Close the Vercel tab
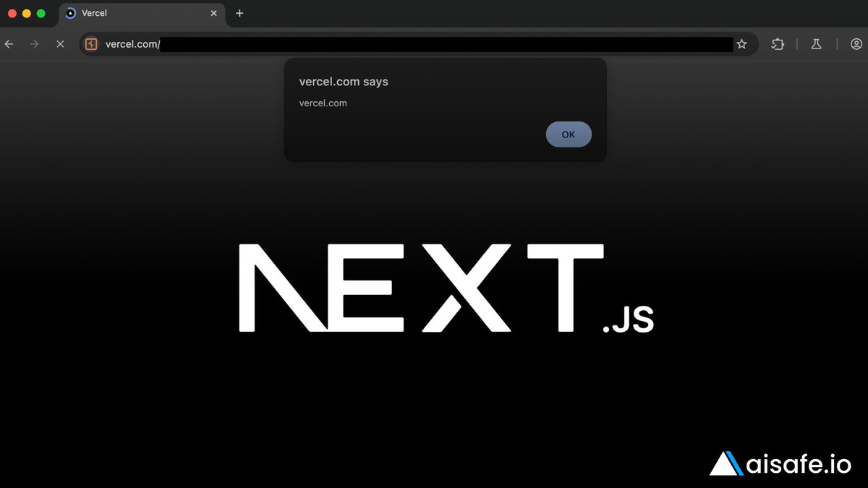 (213, 13)
